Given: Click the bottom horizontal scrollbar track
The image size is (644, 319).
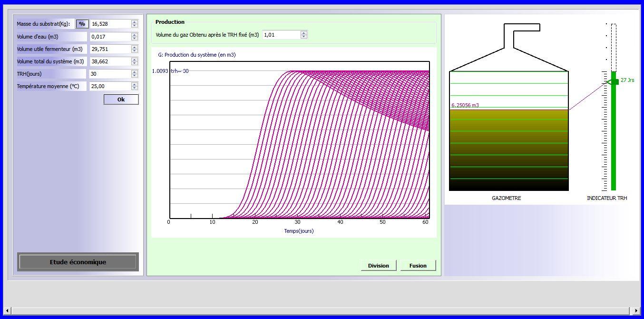Looking at the screenshot, I should tap(322, 310).
